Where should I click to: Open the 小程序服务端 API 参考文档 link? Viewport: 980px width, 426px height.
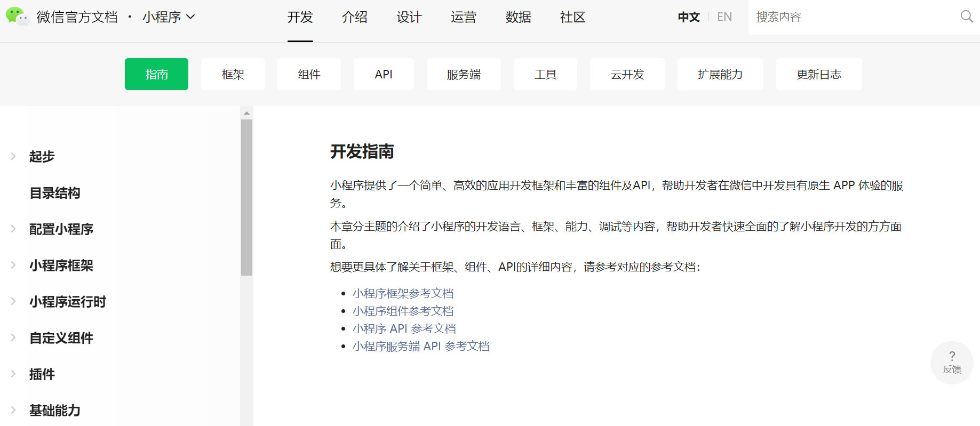[x=421, y=346]
